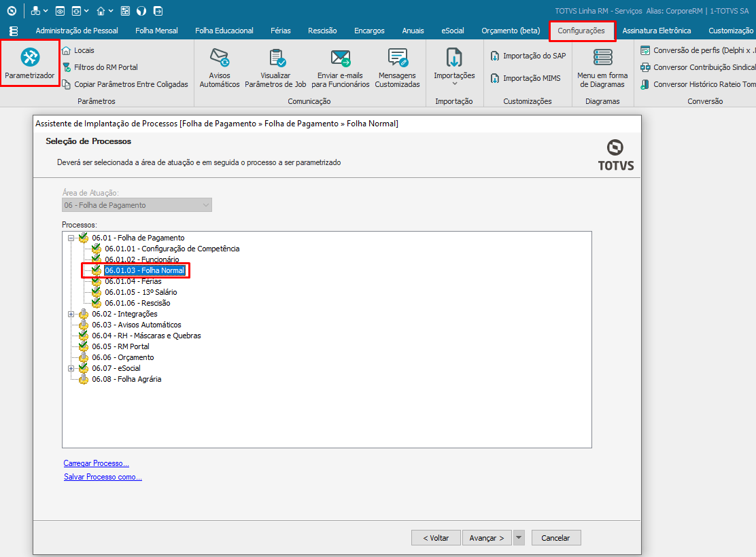Switch to the eSocial tab

coord(453,31)
